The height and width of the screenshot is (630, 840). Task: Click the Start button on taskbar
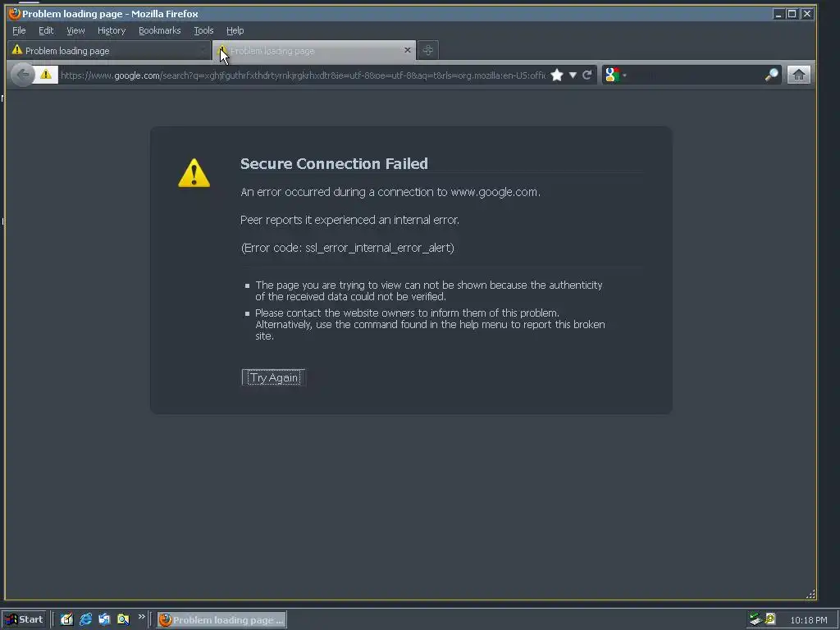(x=24, y=620)
